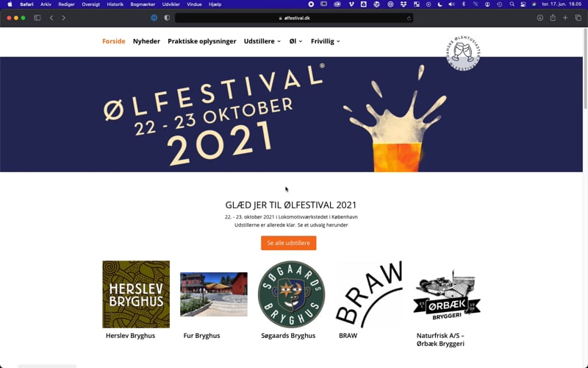This screenshot has height=368, width=588.
Task: Click the blue extension icon beside shield
Action: tap(154, 18)
